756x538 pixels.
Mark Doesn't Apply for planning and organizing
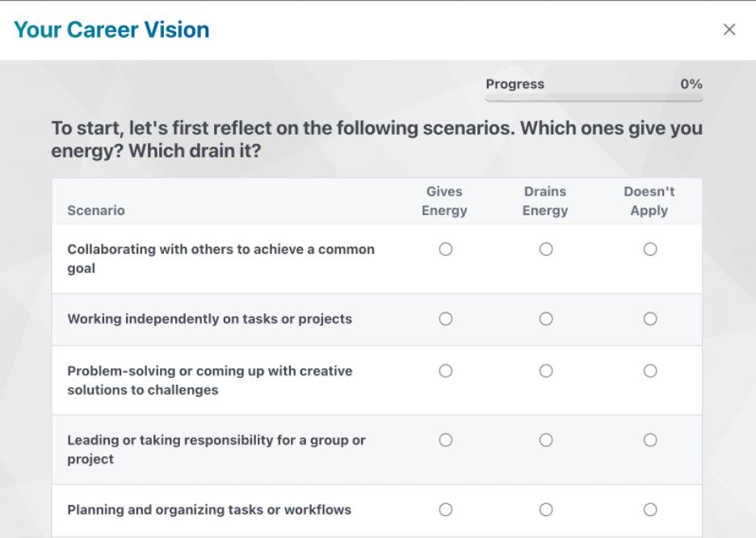pyautogui.click(x=650, y=510)
